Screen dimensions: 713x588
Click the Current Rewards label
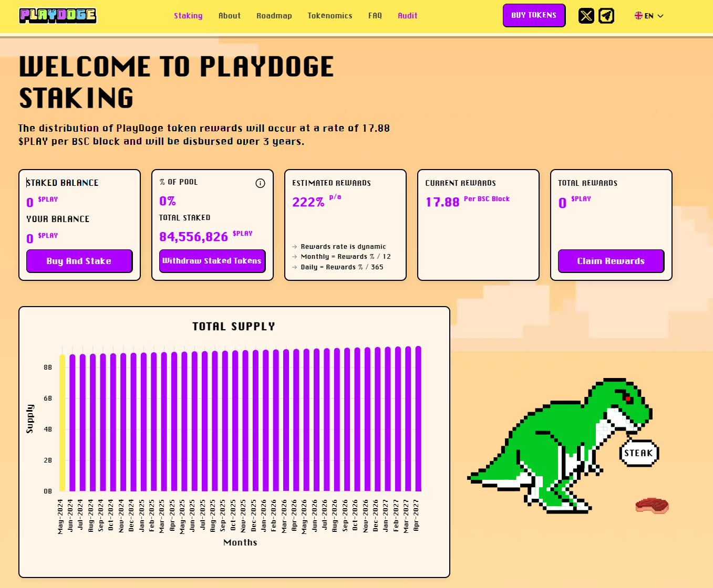pos(460,183)
